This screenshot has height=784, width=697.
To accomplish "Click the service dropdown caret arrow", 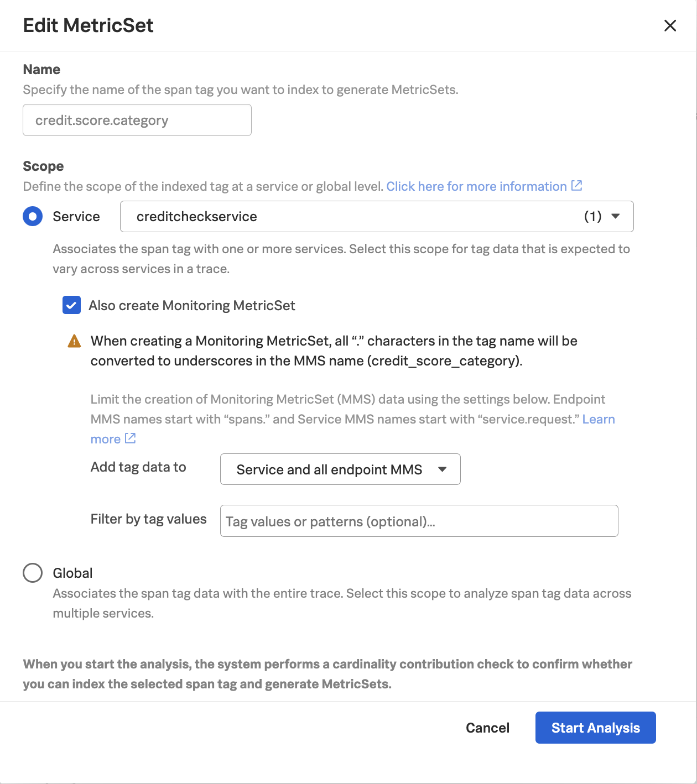I will click(616, 216).
